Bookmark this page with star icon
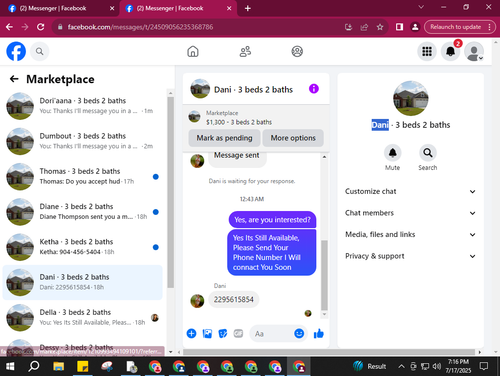The width and height of the screenshot is (500, 376). [380, 27]
